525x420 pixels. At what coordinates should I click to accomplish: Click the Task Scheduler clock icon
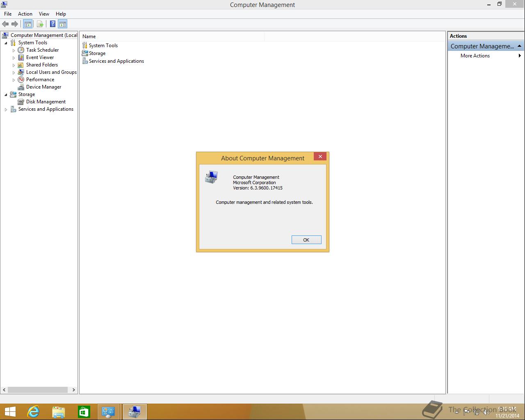(x=21, y=50)
